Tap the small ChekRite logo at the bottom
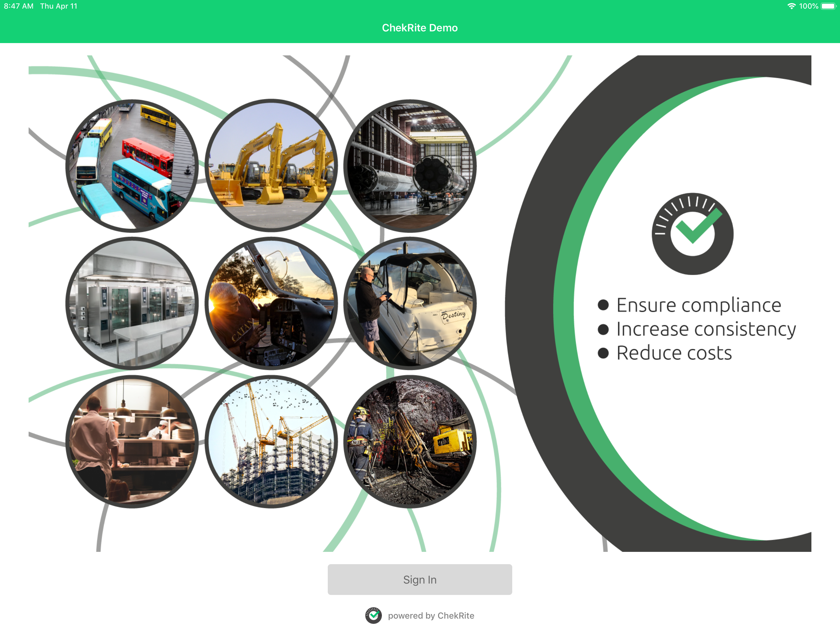The image size is (840, 630). 373,615
